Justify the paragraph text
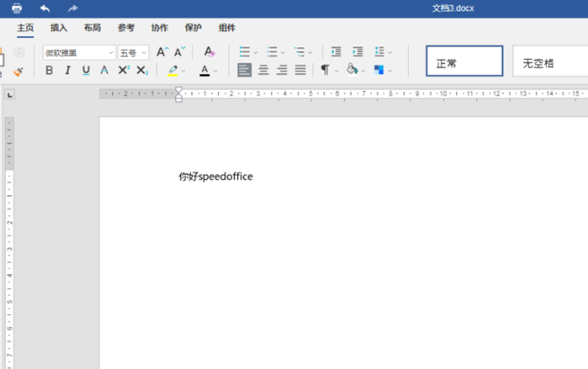The image size is (588, 369). (x=301, y=70)
